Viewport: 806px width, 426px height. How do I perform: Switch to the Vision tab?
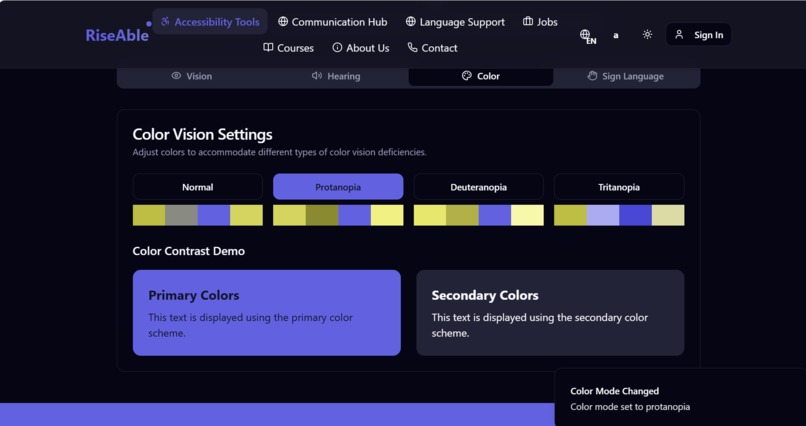(x=191, y=76)
